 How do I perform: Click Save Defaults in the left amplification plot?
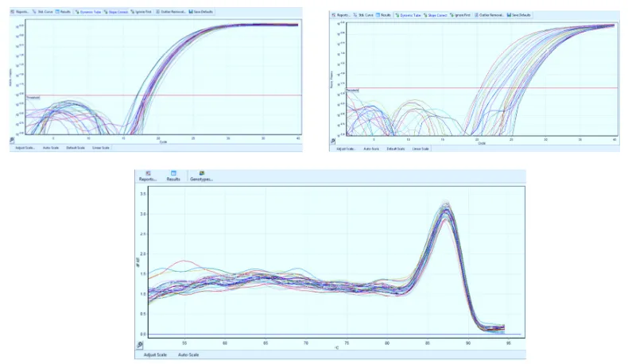pos(201,12)
